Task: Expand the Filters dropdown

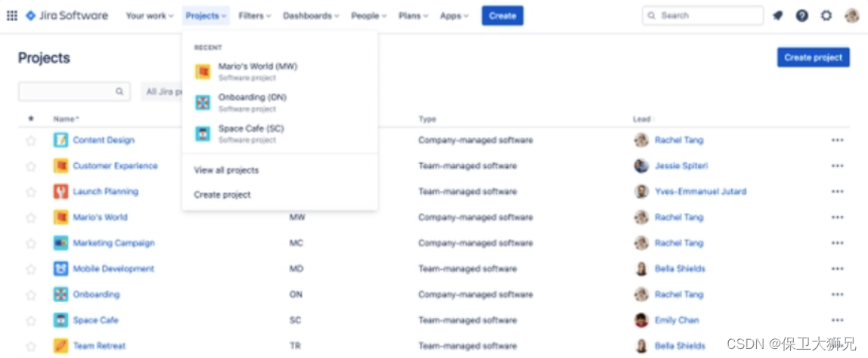Action: click(x=255, y=16)
